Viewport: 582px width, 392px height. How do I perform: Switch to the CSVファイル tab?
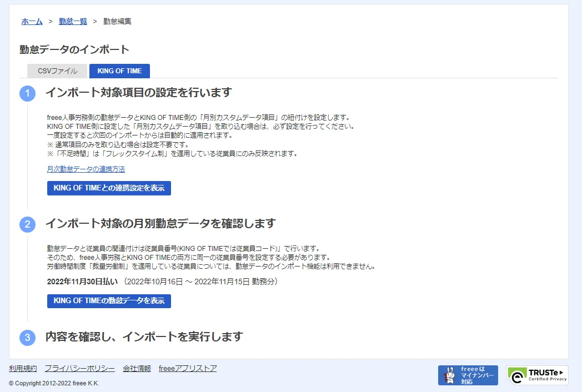pos(58,71)
